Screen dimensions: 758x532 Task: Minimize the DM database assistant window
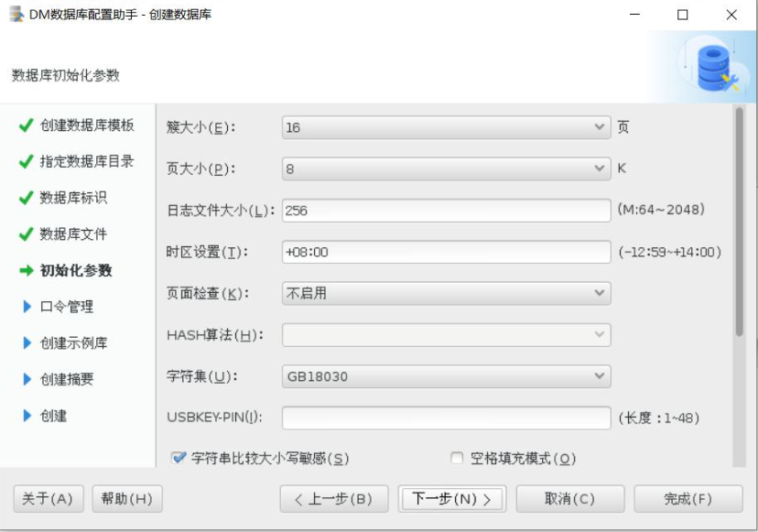(x=634, y=15)
